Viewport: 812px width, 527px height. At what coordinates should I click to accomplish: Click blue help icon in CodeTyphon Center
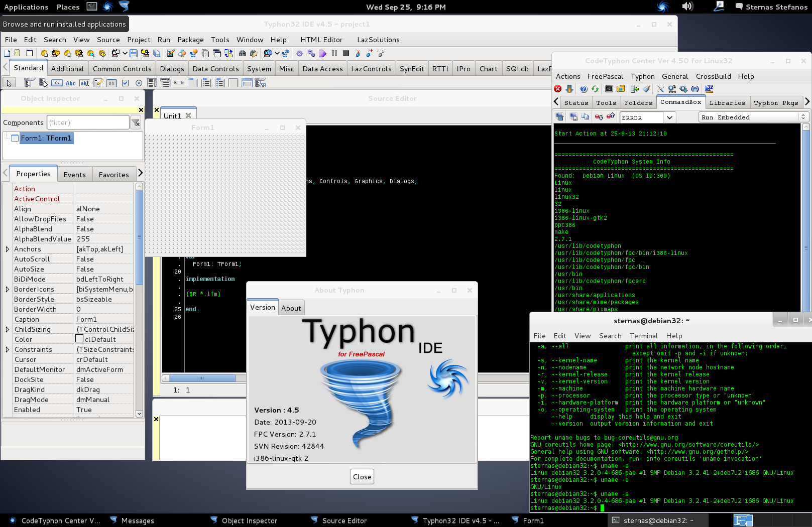584,89
